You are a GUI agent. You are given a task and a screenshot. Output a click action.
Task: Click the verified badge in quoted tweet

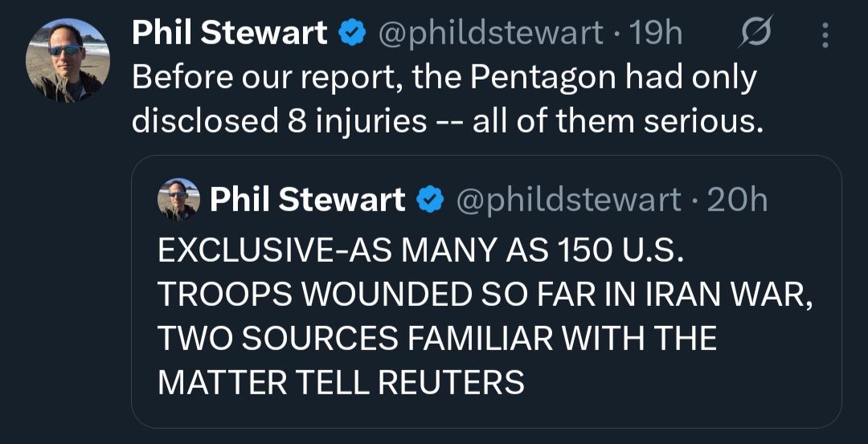pyautogui.click(x=429, y=199)
